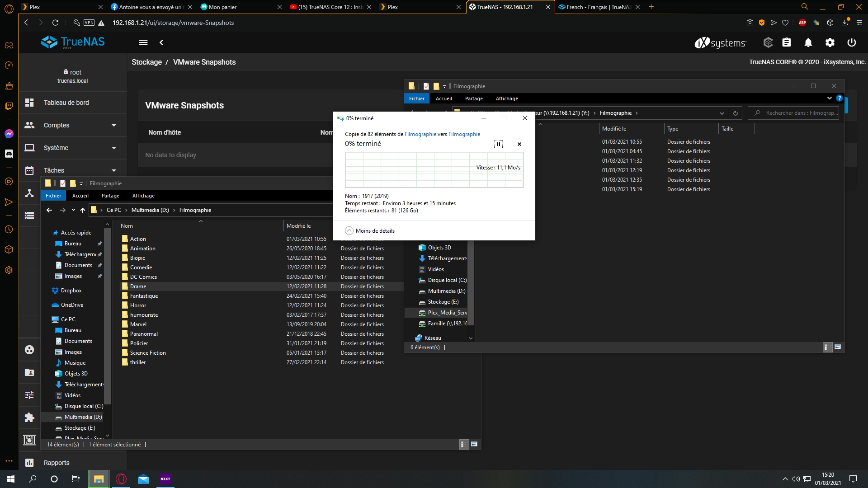Click the TrueCommand layers icon
The width and height of the screenshot is (868, 488).
(x=768, y=42)
